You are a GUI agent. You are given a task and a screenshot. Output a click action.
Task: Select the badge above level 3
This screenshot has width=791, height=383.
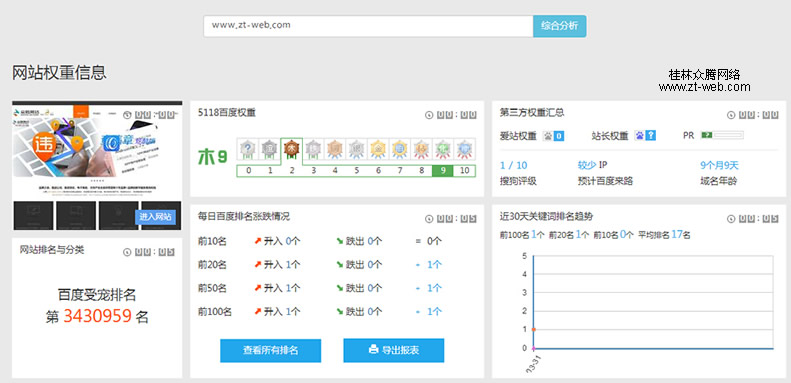(313, 149)
